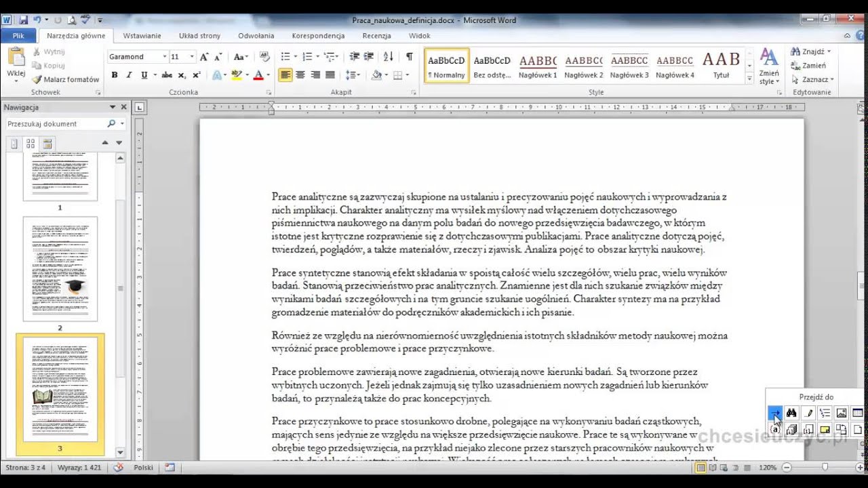Toggle underline formatting

(144, 75)
